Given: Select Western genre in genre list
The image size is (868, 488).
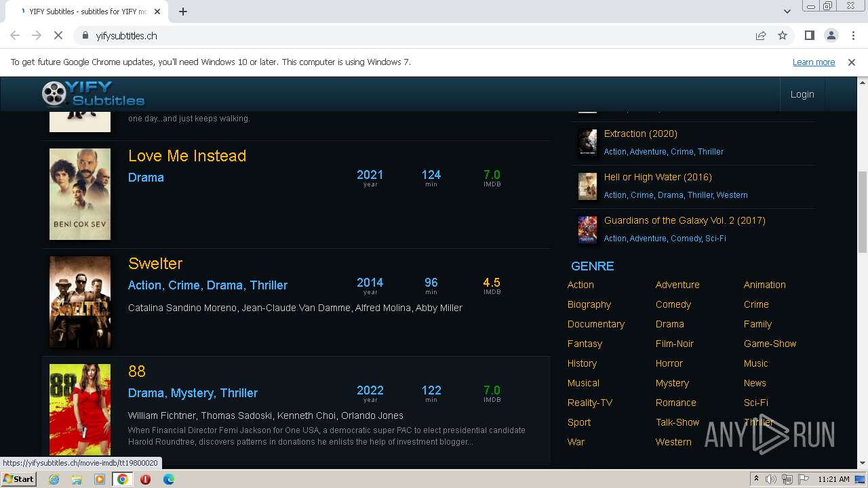Looking at the screenshot, I should tap(673, 442).
